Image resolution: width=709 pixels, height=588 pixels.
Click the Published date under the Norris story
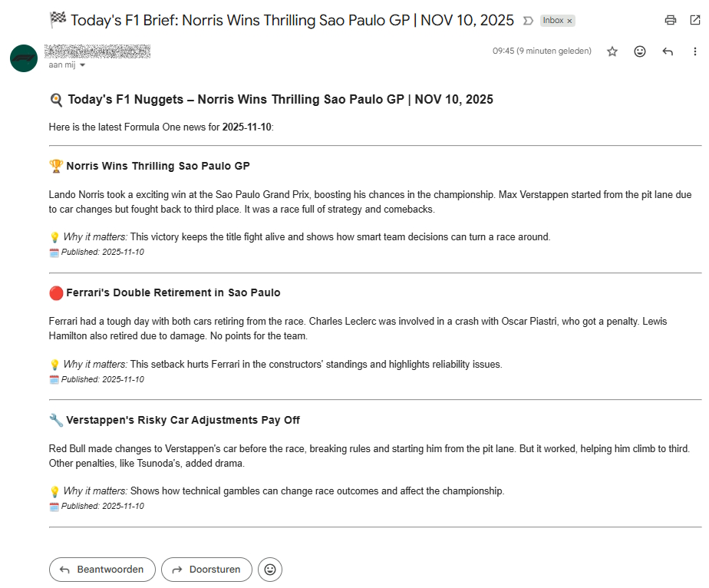click(x=103, y=252)
